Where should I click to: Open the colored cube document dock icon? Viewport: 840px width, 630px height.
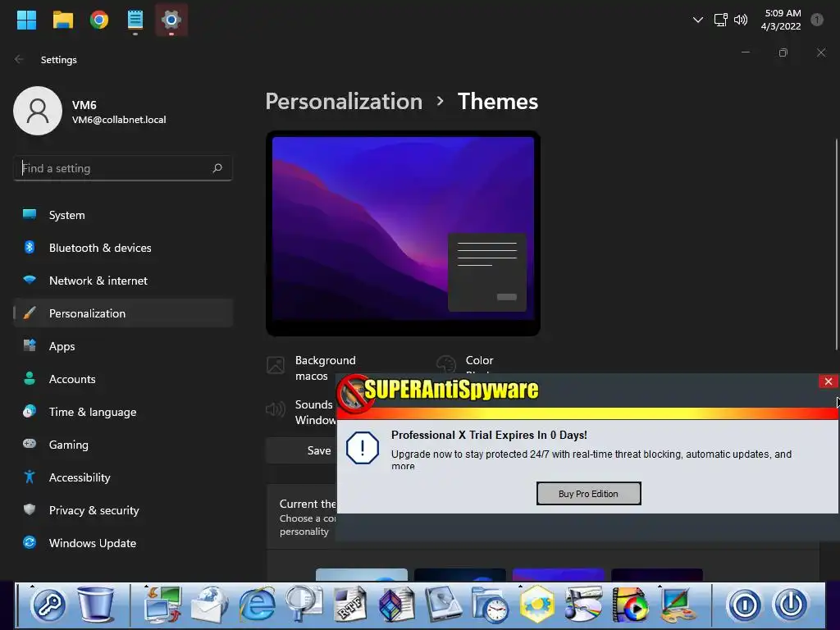pyautogui.click(x=396, y=605)
